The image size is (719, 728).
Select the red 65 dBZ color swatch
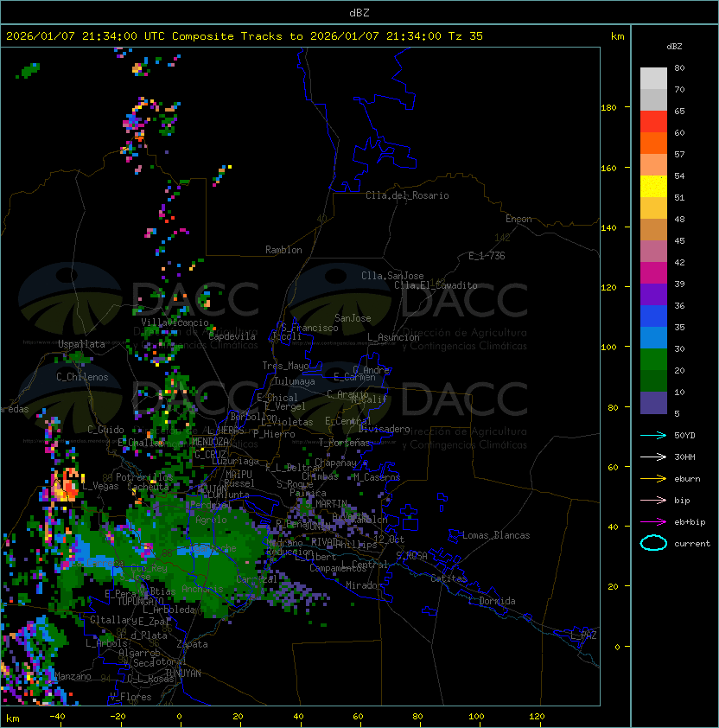[x=653, y=122]
